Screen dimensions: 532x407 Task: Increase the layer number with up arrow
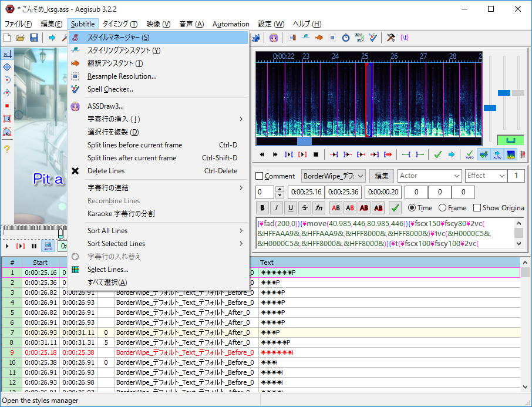[x=280, y=189]
